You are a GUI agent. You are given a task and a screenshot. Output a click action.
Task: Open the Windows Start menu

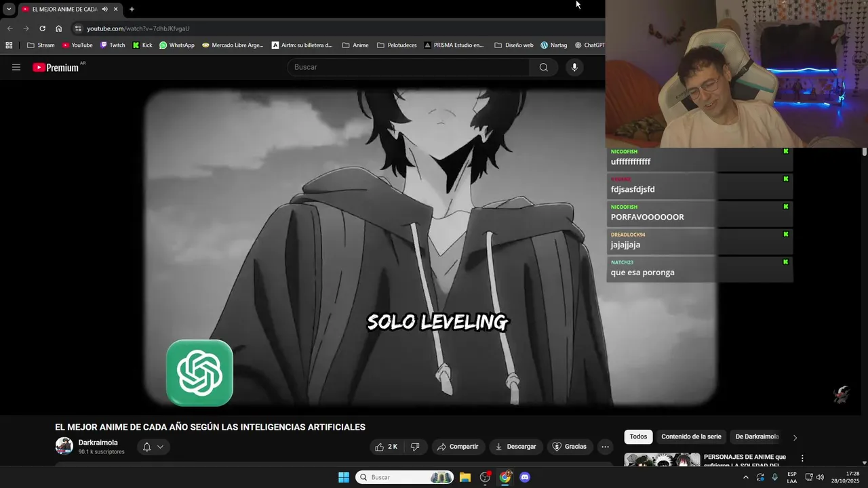coord(344,477)
